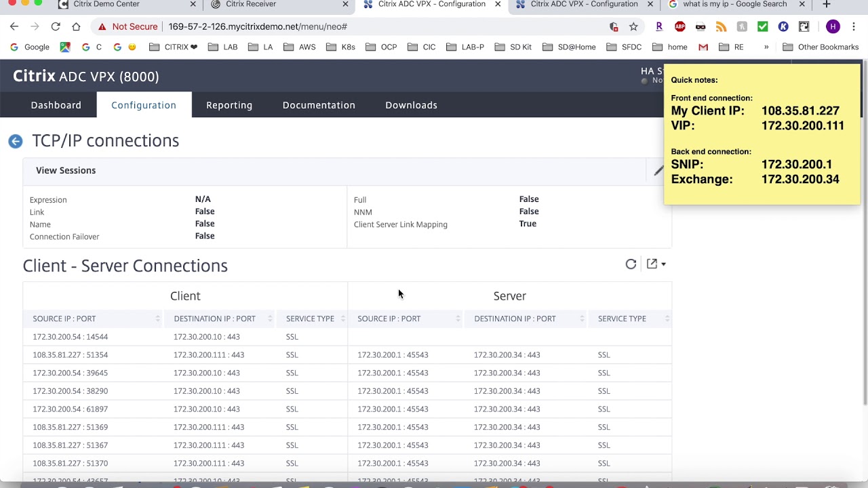The width and height of the screenshot is (868, 488).
Task: Open the LAB bookmarks folder
Action: [222, 47]
